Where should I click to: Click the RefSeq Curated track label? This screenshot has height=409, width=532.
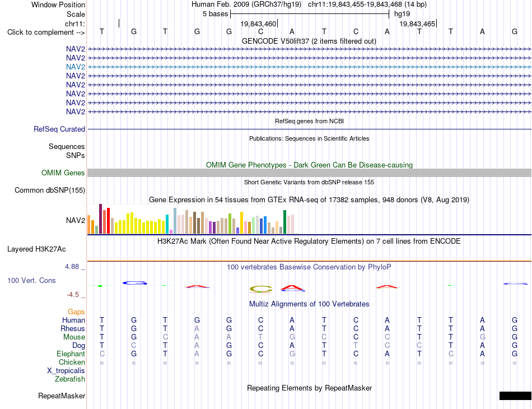[x=59, y=129]
